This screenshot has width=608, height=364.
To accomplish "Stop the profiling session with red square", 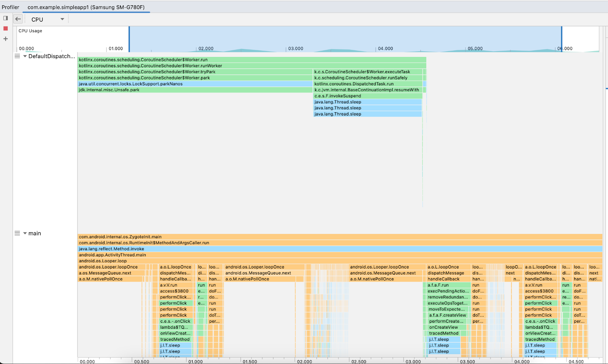I will pyautogui.click(x=5, y=28).
